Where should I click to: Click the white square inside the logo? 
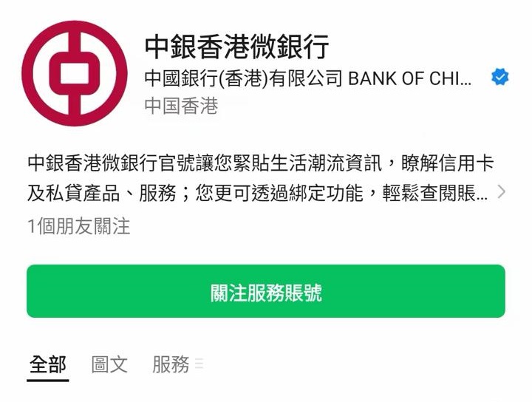[x=75, y=74]
